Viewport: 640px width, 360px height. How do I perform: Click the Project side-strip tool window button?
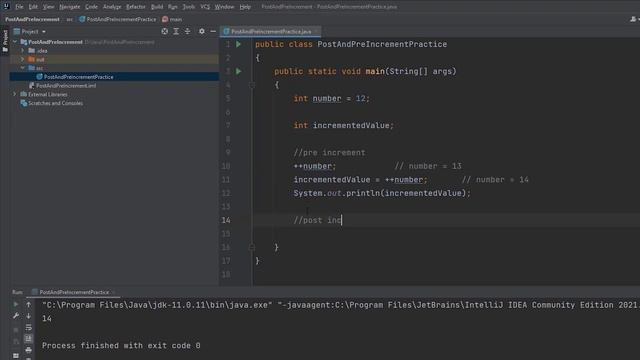[5, 41]
